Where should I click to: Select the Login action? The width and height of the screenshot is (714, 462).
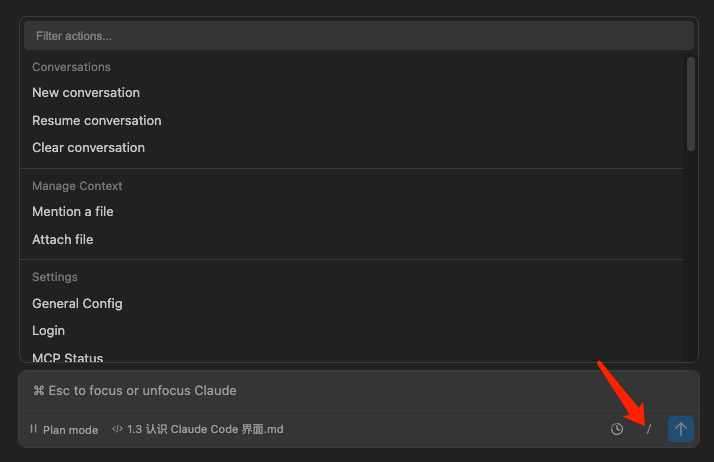(x=49, y=331)
